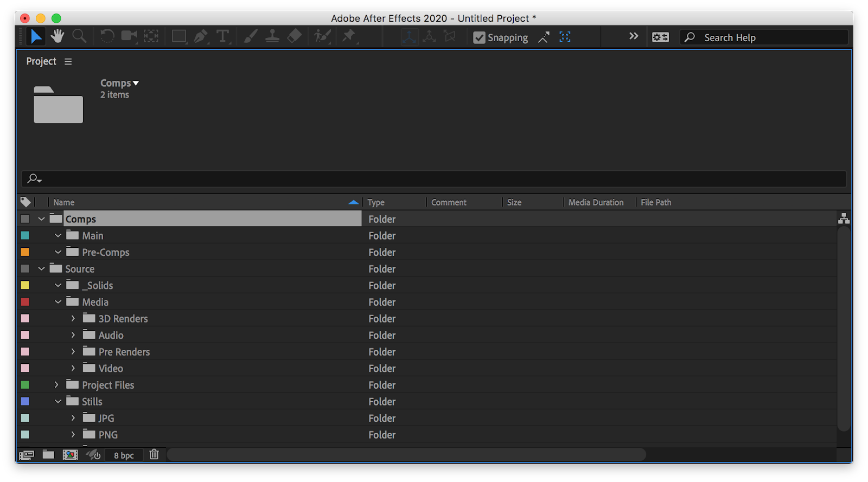The width and height of the screenshot is (868, 482).
Task: Click the project search field
Action: (434, 178)
